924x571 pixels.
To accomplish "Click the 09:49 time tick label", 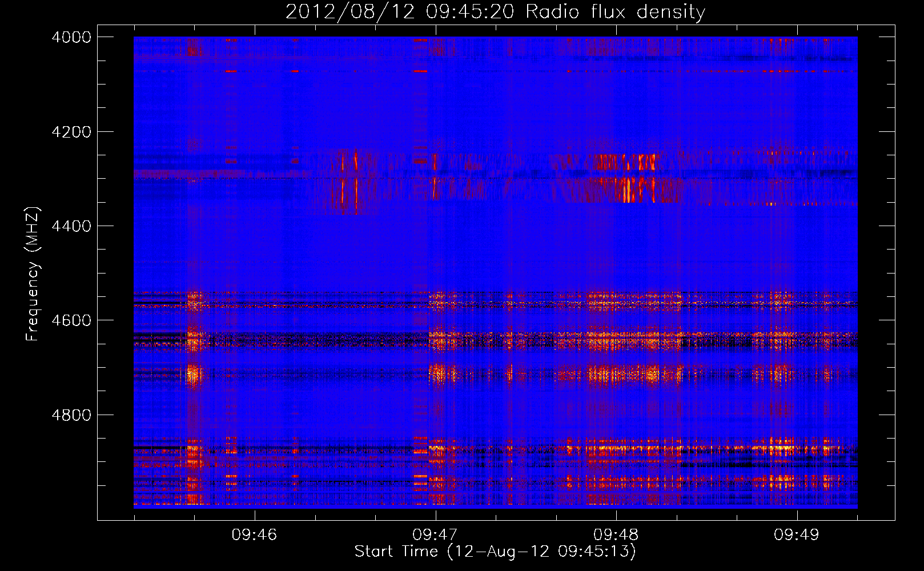I will pyautogui.click(x=797, y=534).
